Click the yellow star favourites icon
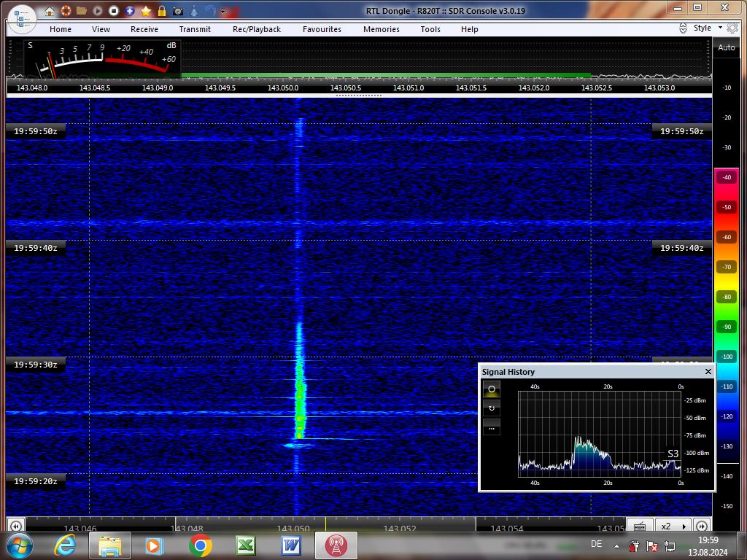The image size is (747, 560). 146,10
